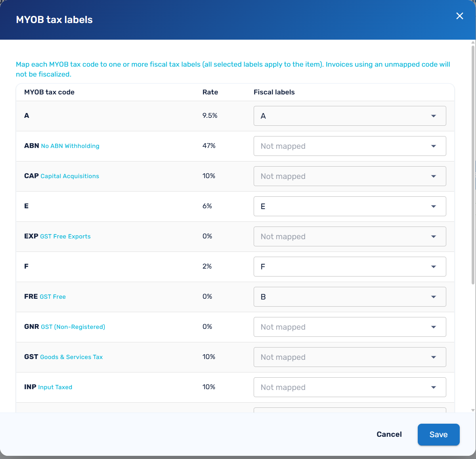Click the 2% rate value
The width and height of the screenshot is (476, 459).
[x=207, y=266]
